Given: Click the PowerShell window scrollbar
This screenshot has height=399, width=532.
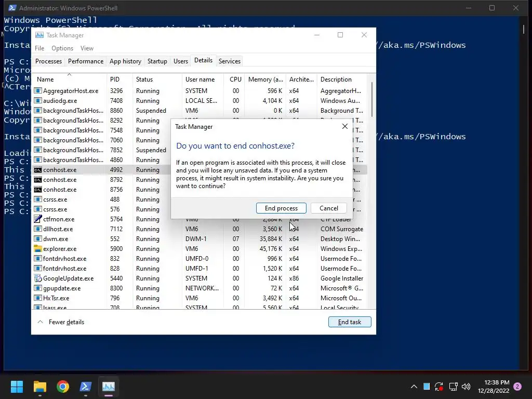Looking at the screenshot, I should [x=523, y=29].
